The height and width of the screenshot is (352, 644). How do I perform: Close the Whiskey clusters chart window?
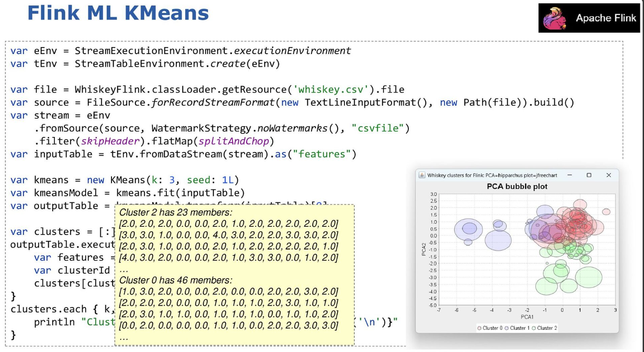609,175
